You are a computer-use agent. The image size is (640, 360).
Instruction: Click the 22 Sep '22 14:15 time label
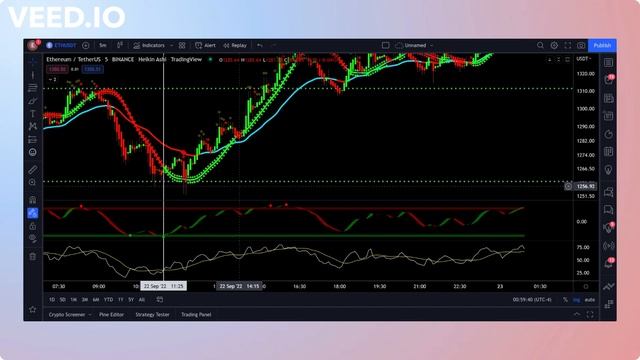point(239,286)
